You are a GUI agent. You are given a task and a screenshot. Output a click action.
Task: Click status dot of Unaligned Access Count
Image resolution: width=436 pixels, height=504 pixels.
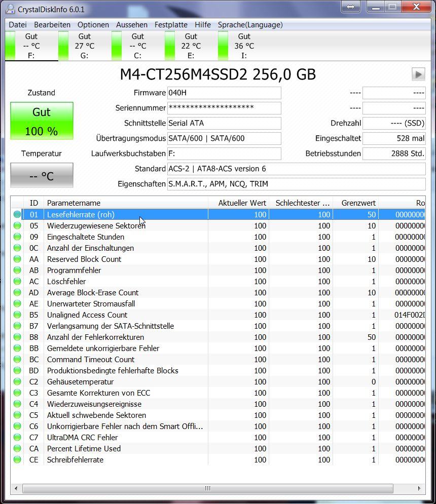[x=17, y=315]
